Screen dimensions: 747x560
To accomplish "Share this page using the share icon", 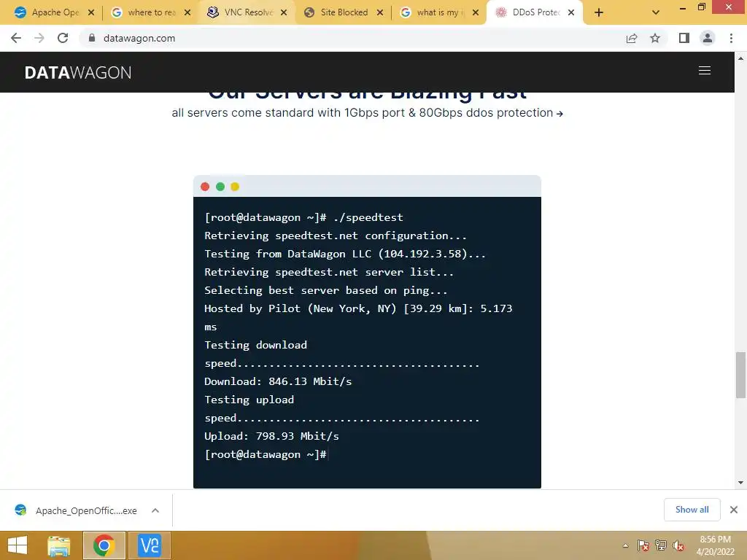I will (x=632, y=38).
